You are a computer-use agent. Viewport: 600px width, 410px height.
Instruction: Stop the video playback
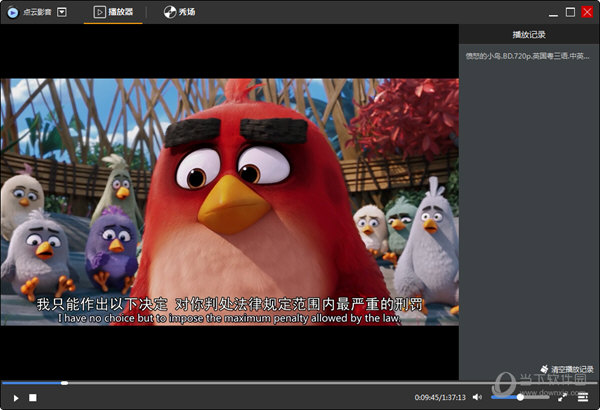[33, 398]
